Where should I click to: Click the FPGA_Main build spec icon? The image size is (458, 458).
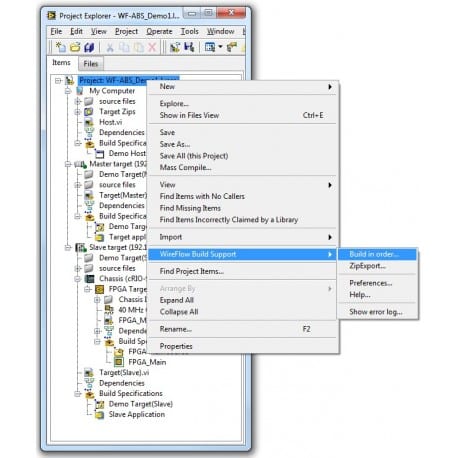[119, 362]
